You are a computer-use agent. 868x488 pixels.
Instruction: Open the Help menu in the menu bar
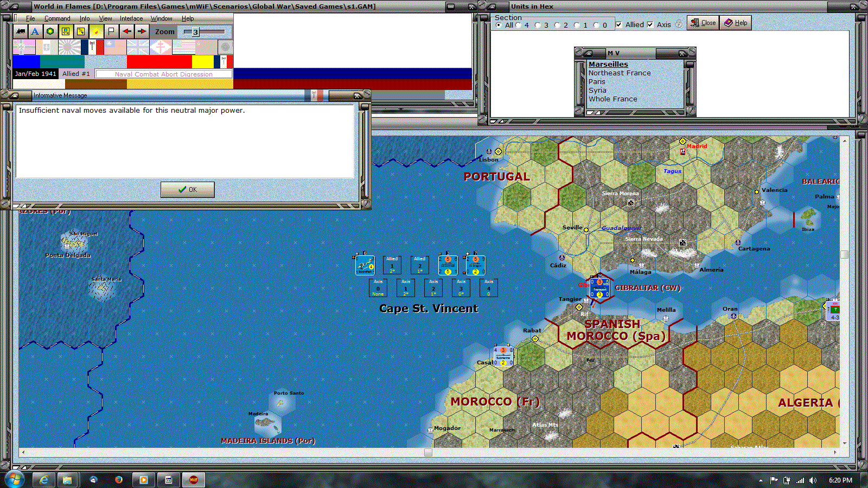tap(188, 18)
